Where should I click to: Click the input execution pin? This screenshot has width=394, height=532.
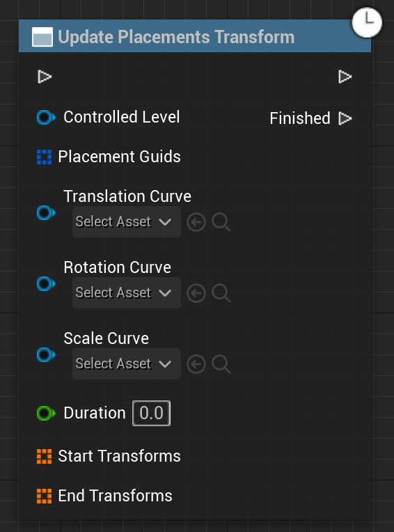(45, 77)
